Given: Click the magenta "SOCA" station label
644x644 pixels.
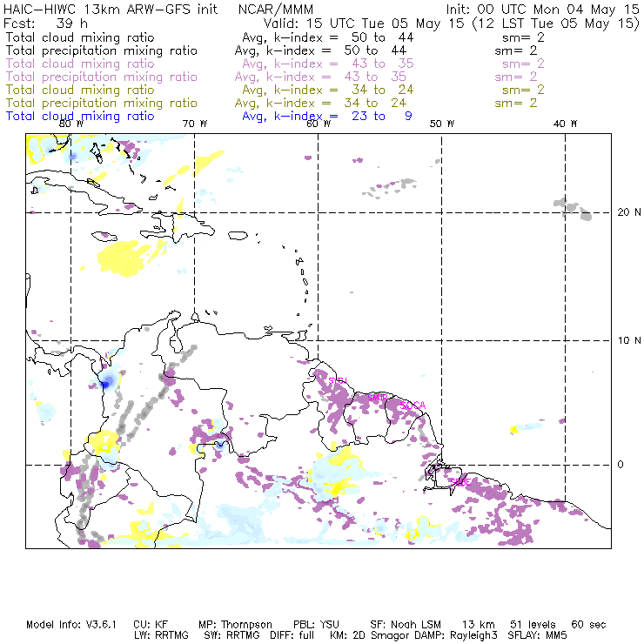Looking at the screenshot, I should pyautogui.click(x=413, y=406).
